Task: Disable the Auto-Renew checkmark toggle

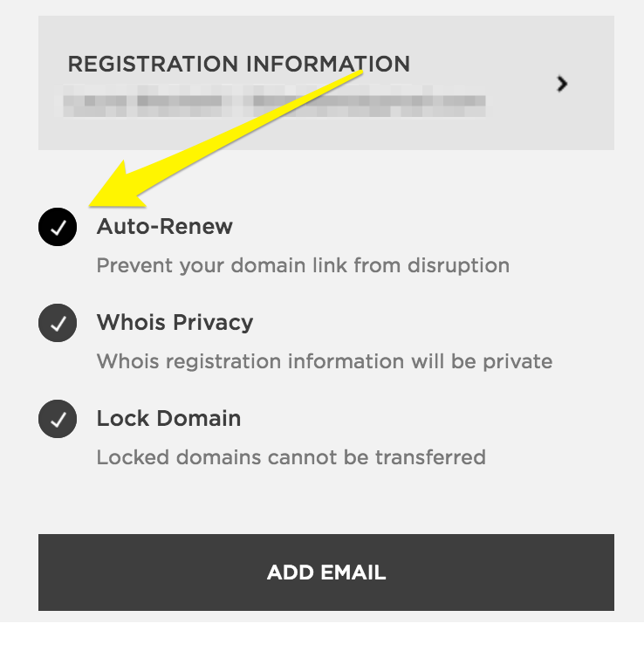Action: pyautogui.click(x=58, y=228)
